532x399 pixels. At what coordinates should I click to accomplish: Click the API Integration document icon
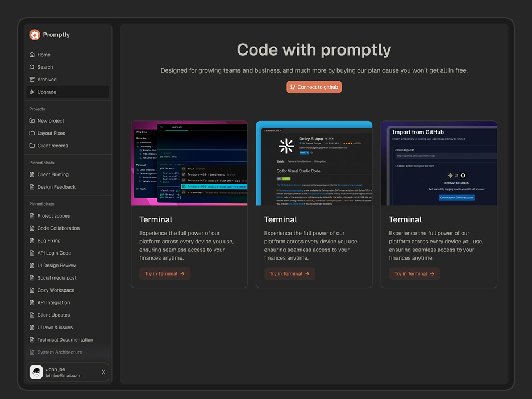click(32, 302)
